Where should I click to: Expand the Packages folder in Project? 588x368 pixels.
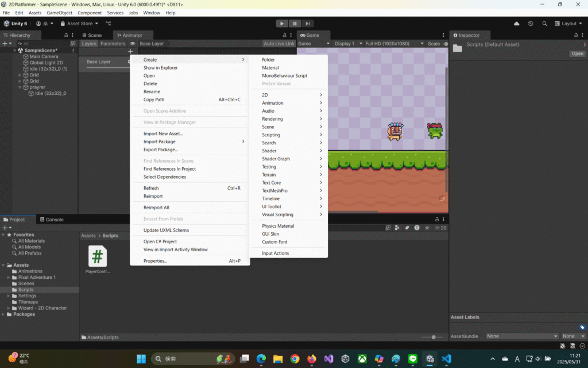point(3,315)
